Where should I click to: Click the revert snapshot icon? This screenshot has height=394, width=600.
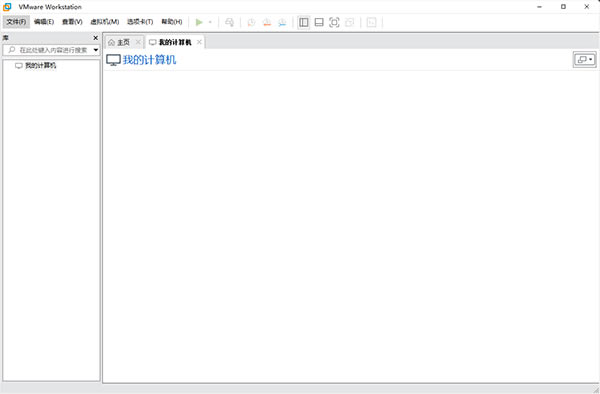tap(267, 22)
